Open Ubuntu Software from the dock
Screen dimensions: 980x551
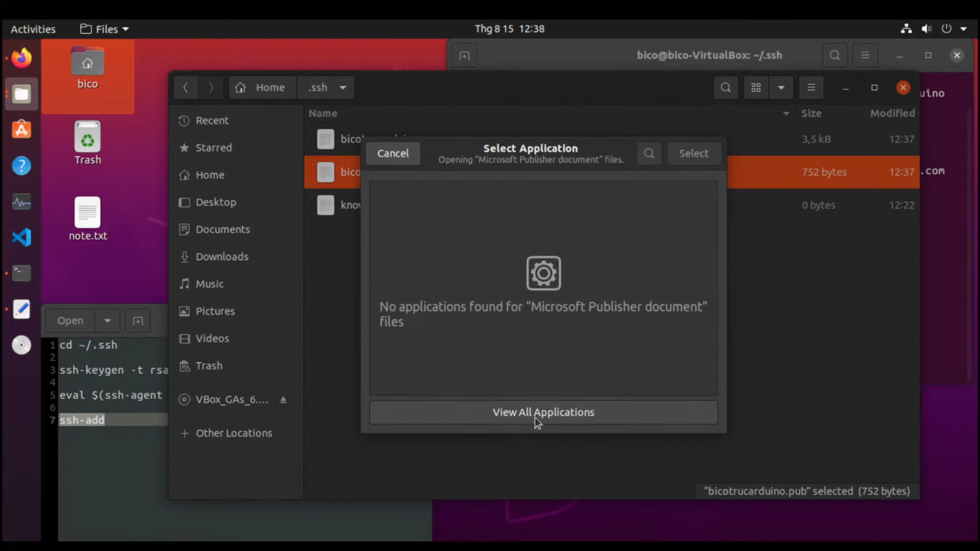(21, 129)
